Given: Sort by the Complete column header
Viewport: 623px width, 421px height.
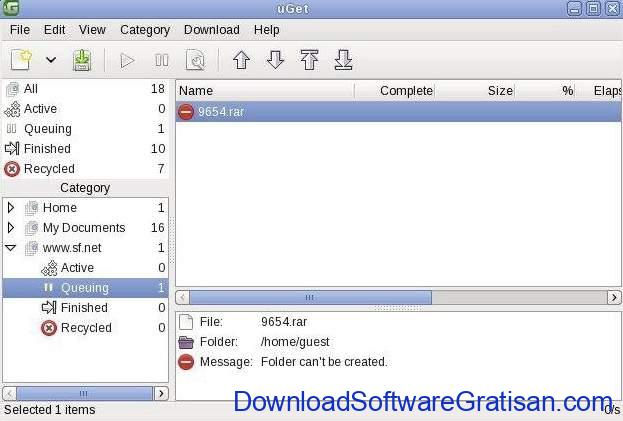Looking at the screenshot, I should pyautogui.click(x=395, y=91).
